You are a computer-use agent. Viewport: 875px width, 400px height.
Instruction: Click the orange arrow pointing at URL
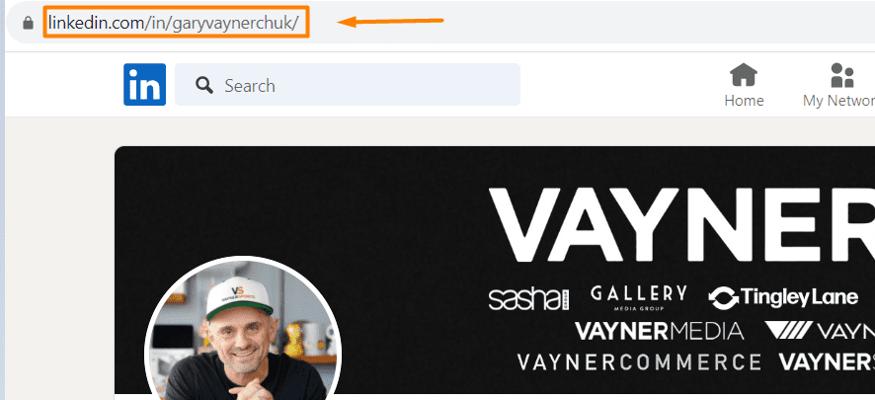click(x=390, y=22)
